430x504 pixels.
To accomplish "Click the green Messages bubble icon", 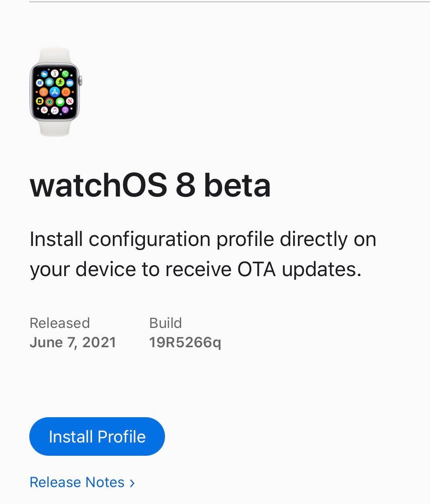I will click(x=60, y=101).
